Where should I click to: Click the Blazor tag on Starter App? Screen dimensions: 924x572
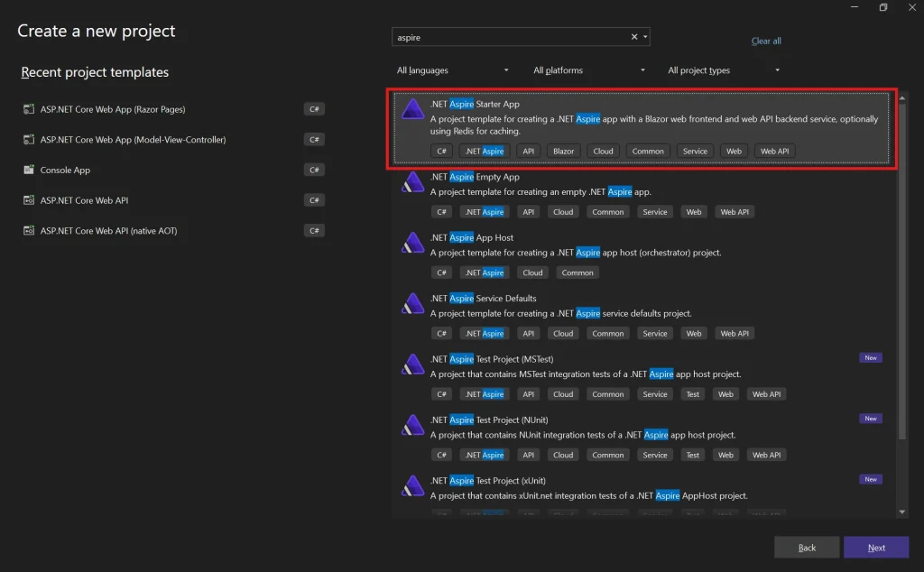(563, 151)
